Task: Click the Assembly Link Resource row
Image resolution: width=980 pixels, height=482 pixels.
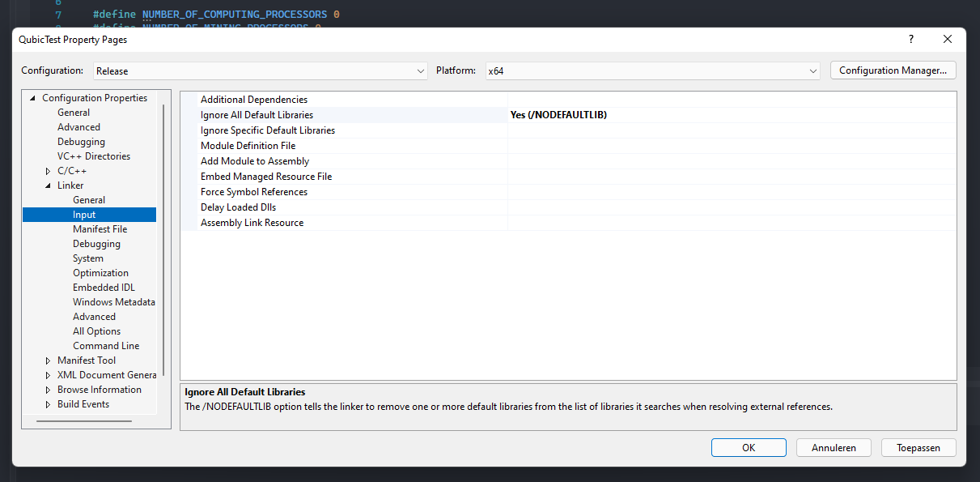Action: 568,223
